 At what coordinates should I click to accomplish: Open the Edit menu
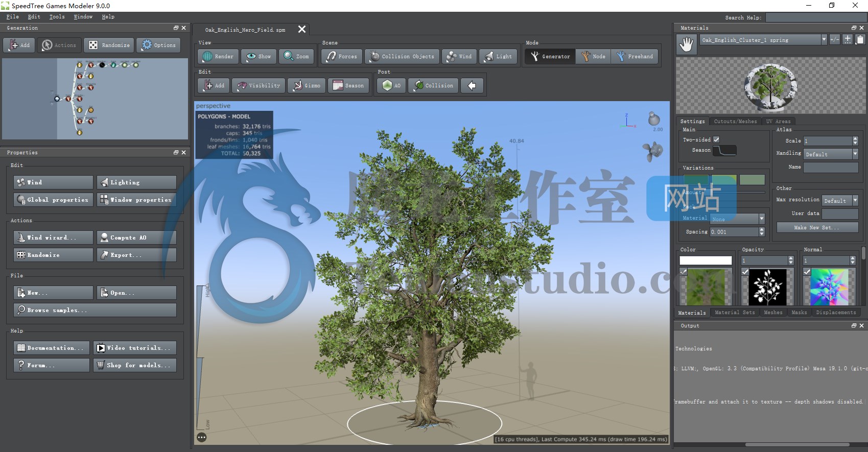(34, 17)
